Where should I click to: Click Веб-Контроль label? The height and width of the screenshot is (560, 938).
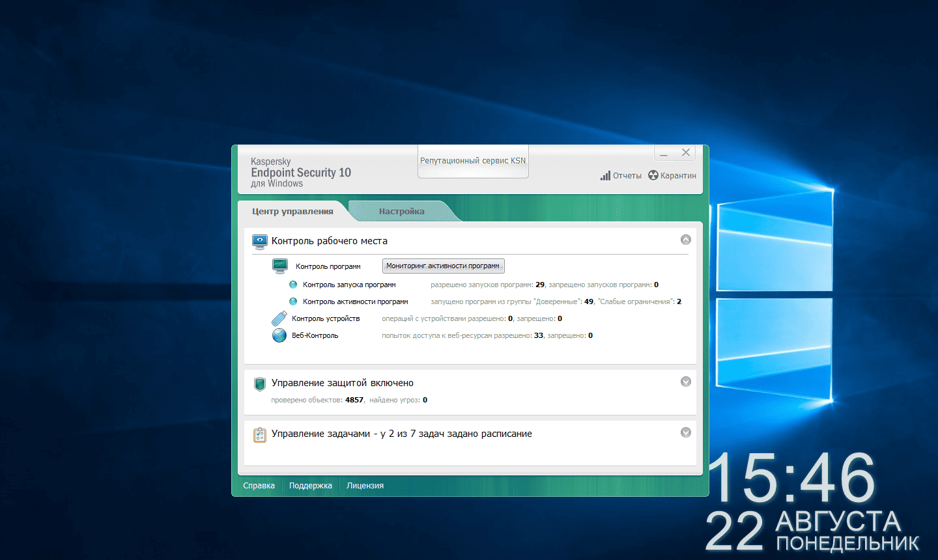[315, 335]
